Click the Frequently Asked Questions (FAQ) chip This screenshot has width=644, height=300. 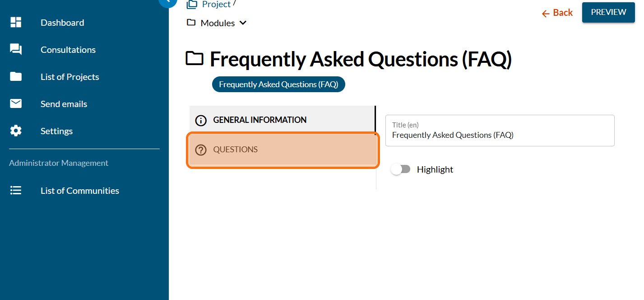(278, 84)
